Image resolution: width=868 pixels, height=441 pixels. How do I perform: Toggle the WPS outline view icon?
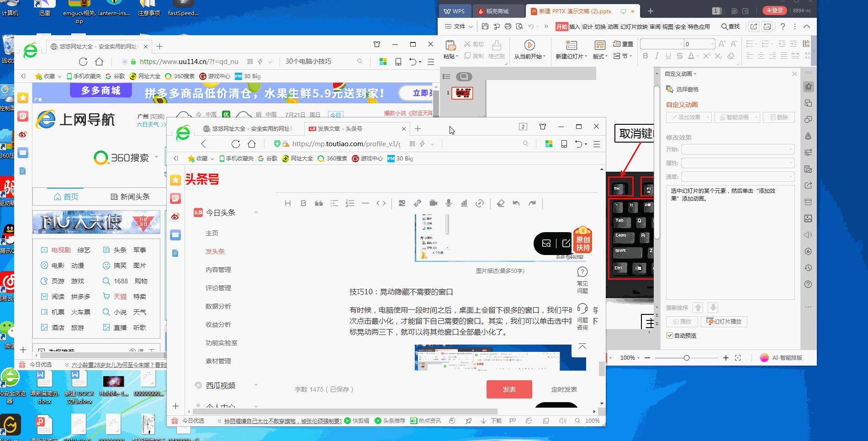click(447, 76)
